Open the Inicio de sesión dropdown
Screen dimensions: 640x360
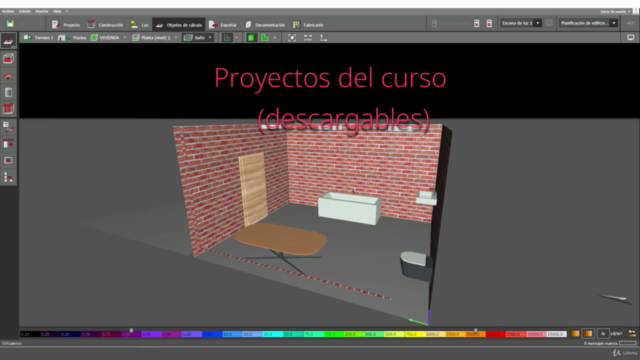tap(615, 11)
